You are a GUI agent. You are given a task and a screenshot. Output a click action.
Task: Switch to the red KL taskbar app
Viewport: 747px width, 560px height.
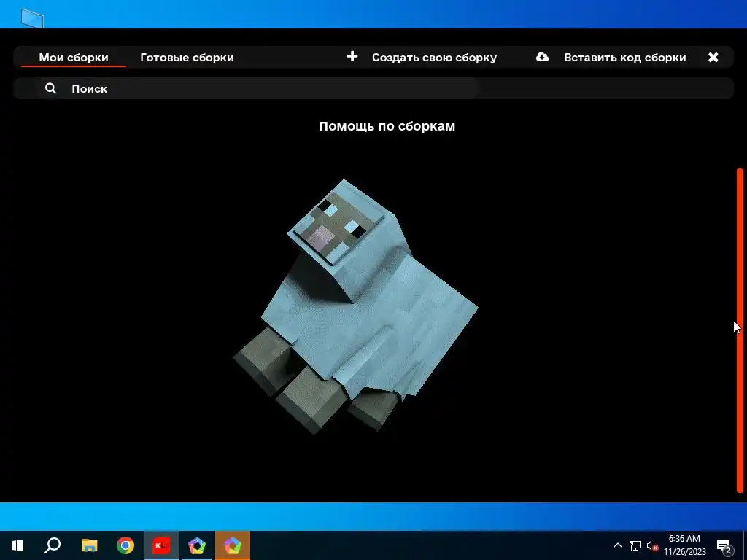point(161,545)
